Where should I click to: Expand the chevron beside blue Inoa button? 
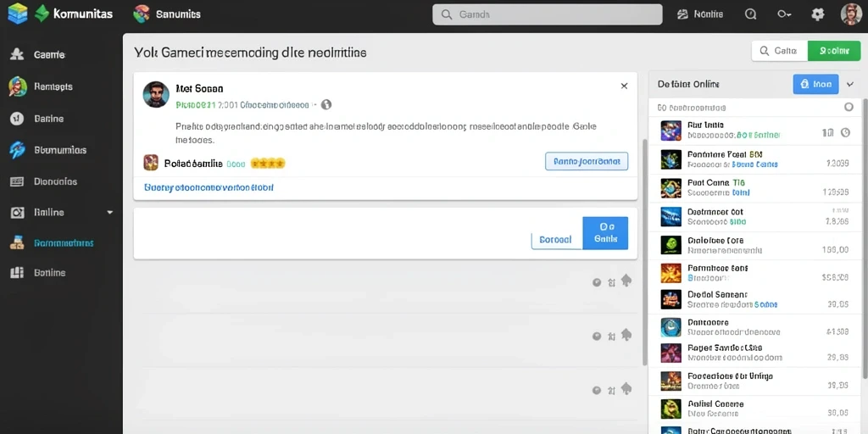click(850, 84)
